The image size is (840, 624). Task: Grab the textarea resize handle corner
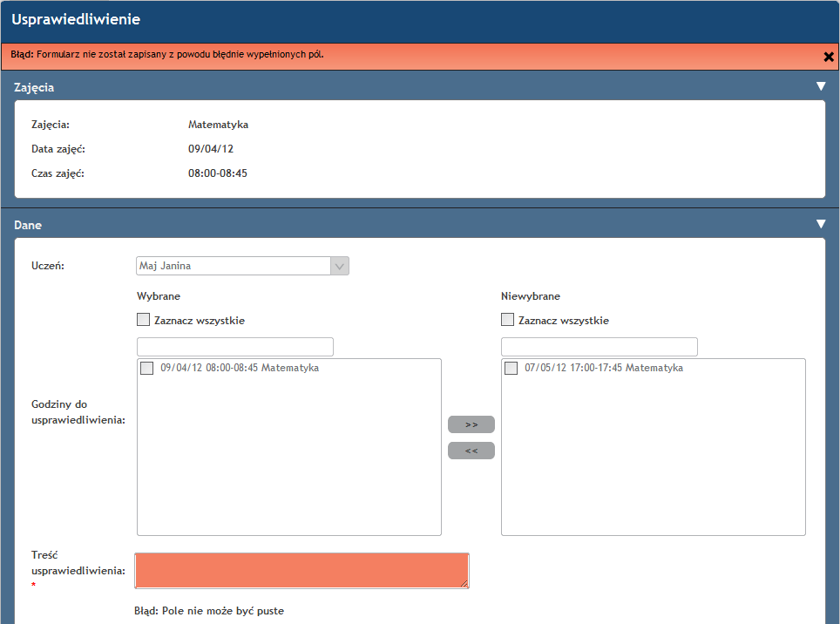(464, 583)
